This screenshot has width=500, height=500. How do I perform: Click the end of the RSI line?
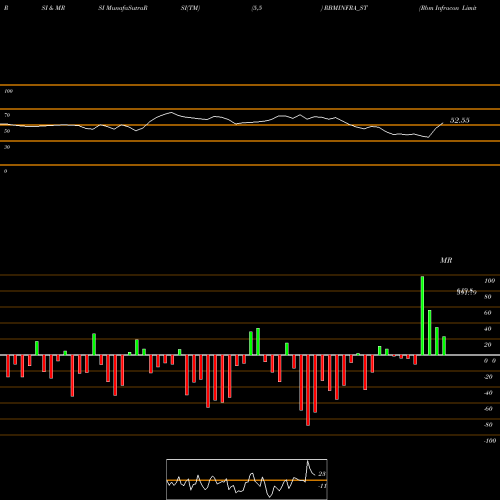[x=443, y=123]
